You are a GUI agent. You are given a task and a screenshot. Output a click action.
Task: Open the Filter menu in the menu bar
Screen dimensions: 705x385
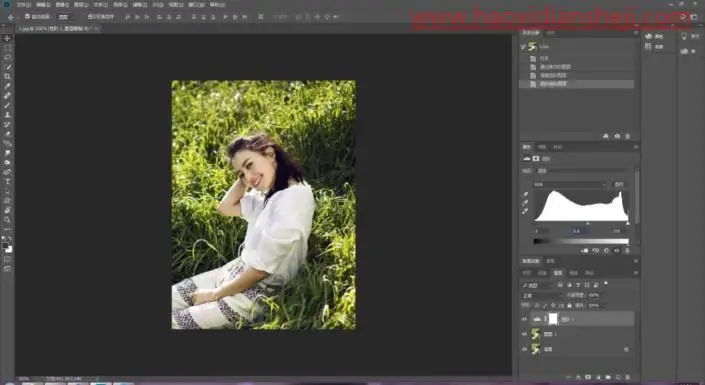[x=139, y=4]
